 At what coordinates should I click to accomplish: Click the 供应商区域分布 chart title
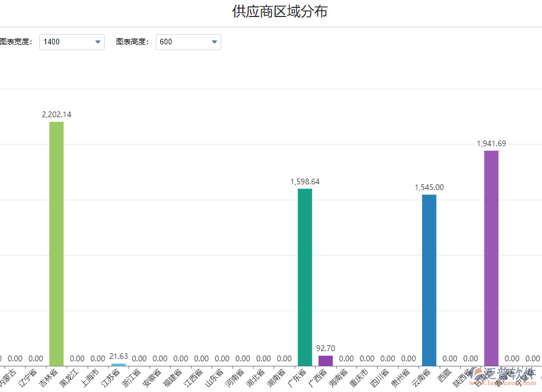(279, 11)
